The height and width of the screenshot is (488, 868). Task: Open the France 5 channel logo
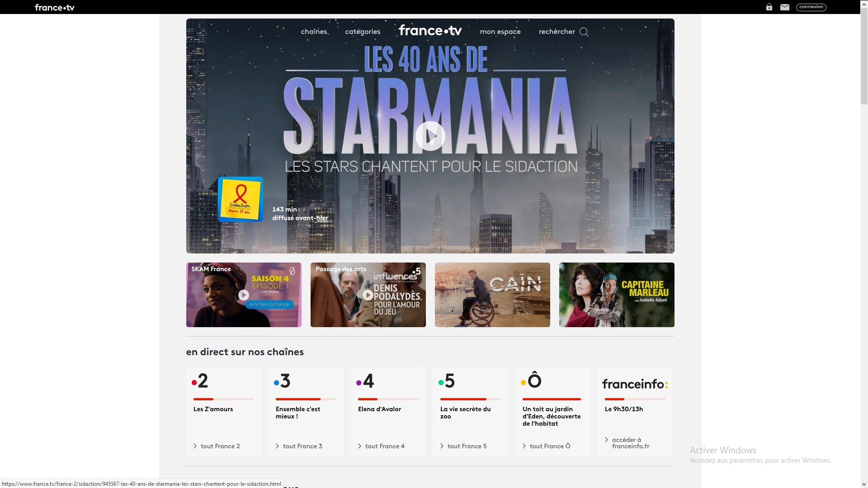(447, 381)
